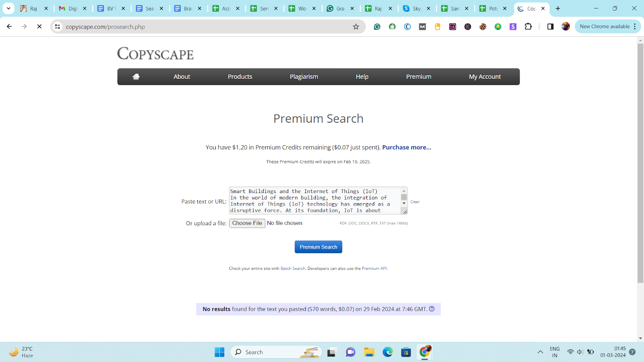The image size is (644, 362).
Task: Click the address bar URL
Action: (105, 27)
